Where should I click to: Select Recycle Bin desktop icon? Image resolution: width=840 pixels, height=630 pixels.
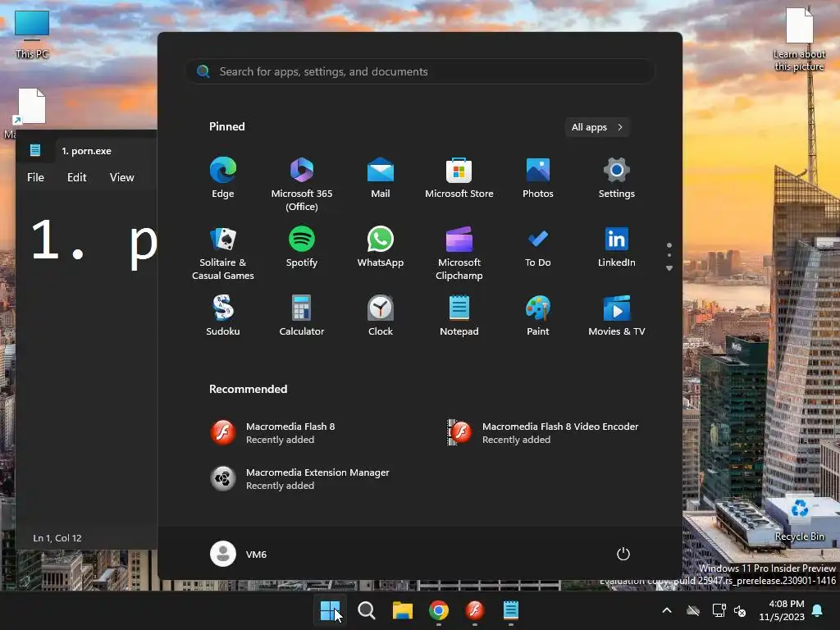[799, 517]
